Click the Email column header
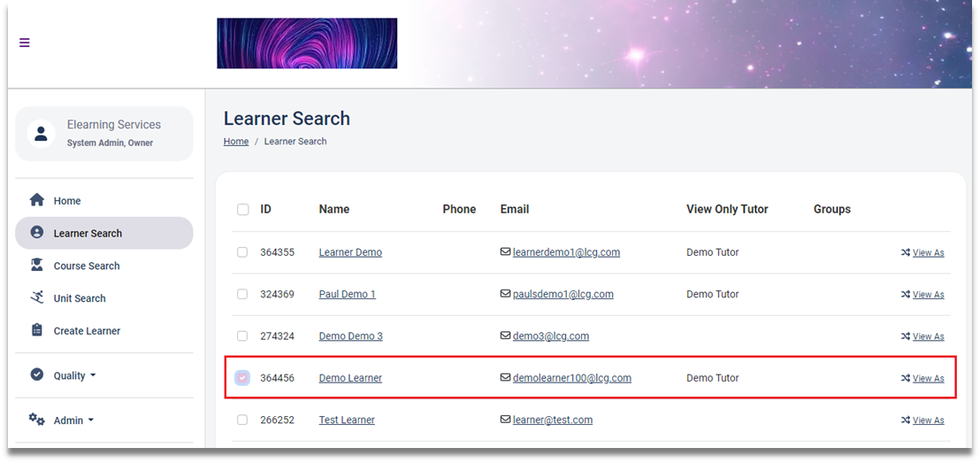Screen dimensions: 980x463 pyautogui.click(x=515, y=209)
